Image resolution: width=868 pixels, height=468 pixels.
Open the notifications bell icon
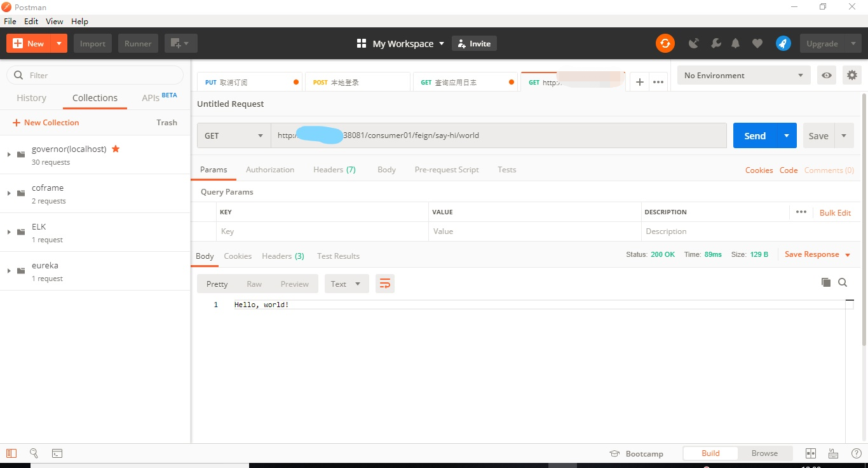pyautogui.click(x=735, y=43)
